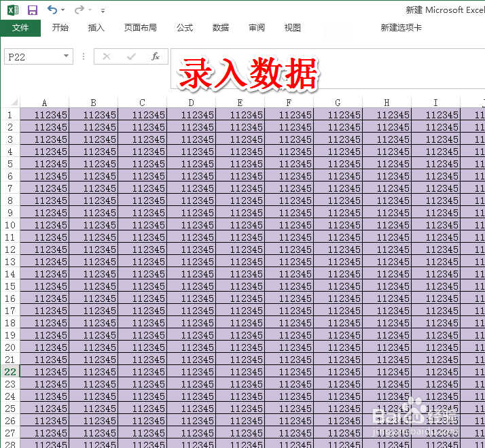The image size is (485, 448).
Task: Click the confirm entry checkmark icon
Action: point(131,56)
